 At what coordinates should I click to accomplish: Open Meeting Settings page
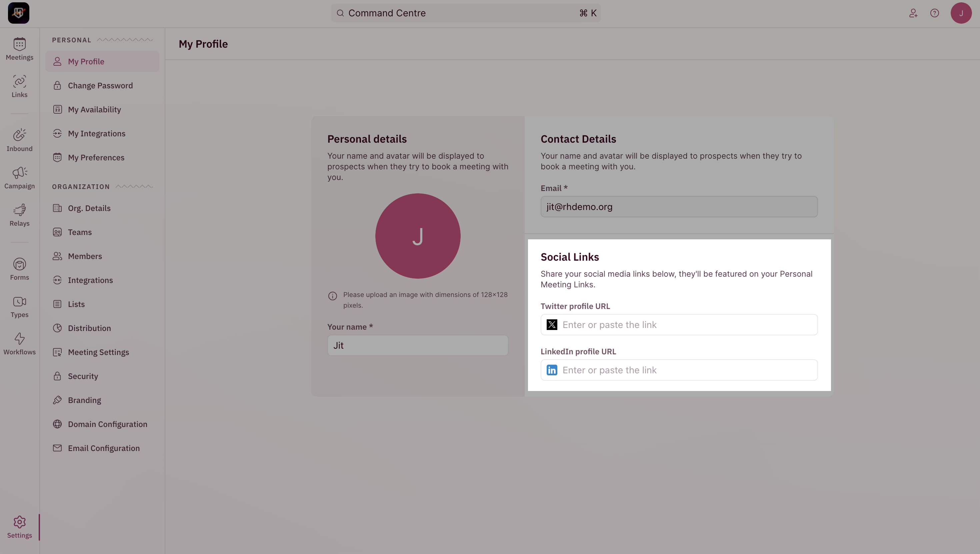[x=102, y=352]
